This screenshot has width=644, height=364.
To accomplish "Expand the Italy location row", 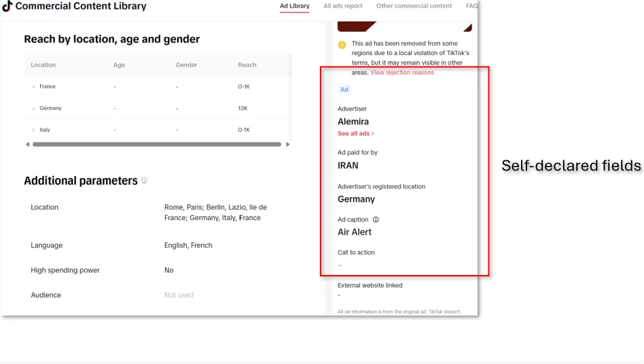I will 33,130.
